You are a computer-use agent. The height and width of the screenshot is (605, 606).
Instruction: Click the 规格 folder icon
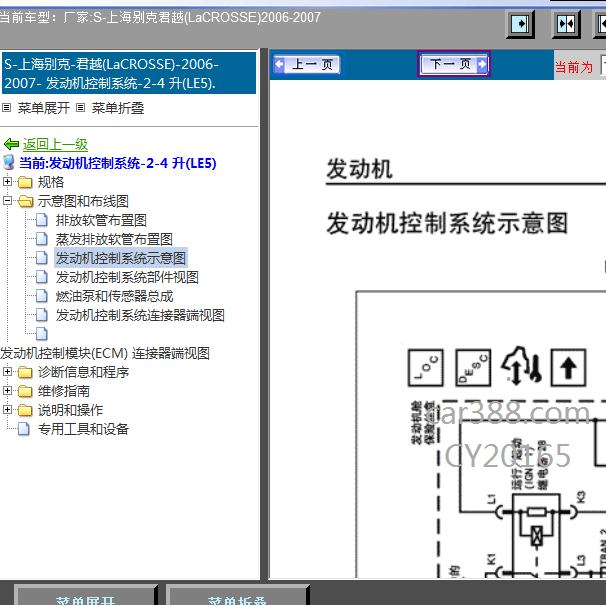[x=25, y=182]
